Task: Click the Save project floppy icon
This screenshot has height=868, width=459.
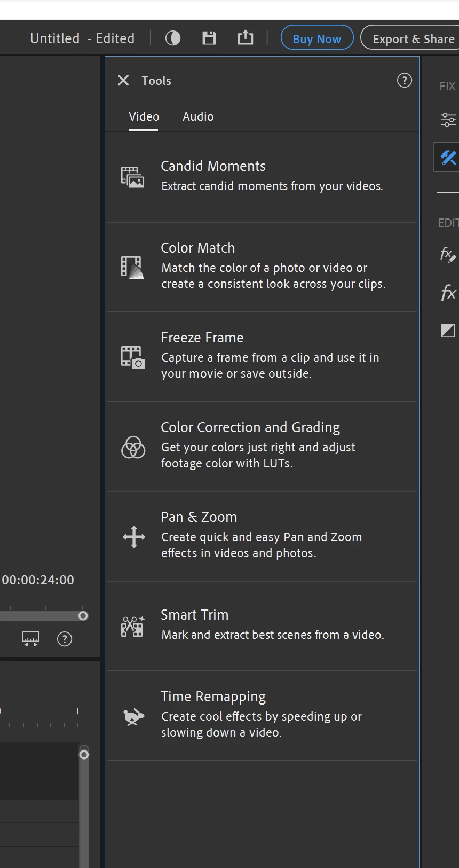Action: [x=209, y=38]
